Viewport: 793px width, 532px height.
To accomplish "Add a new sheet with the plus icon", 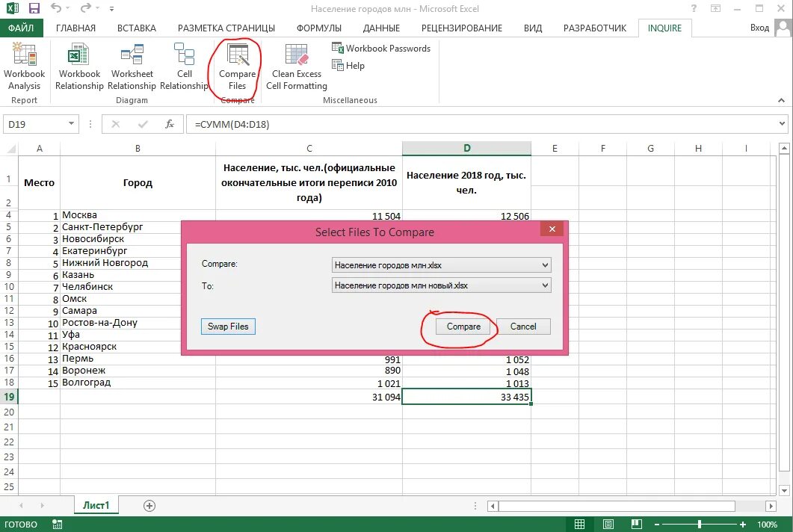I will (149, 506).
